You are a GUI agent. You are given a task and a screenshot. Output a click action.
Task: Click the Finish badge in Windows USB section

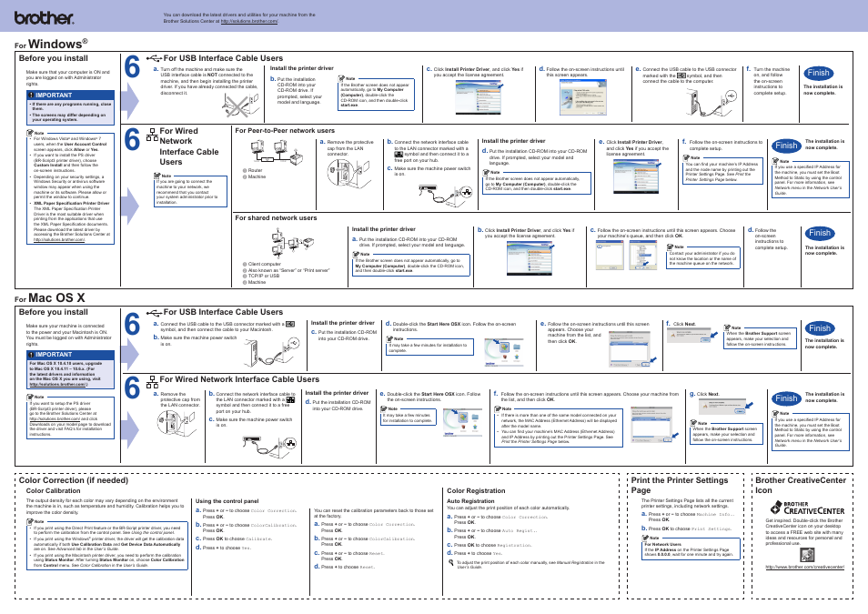(x=818, y=73)
